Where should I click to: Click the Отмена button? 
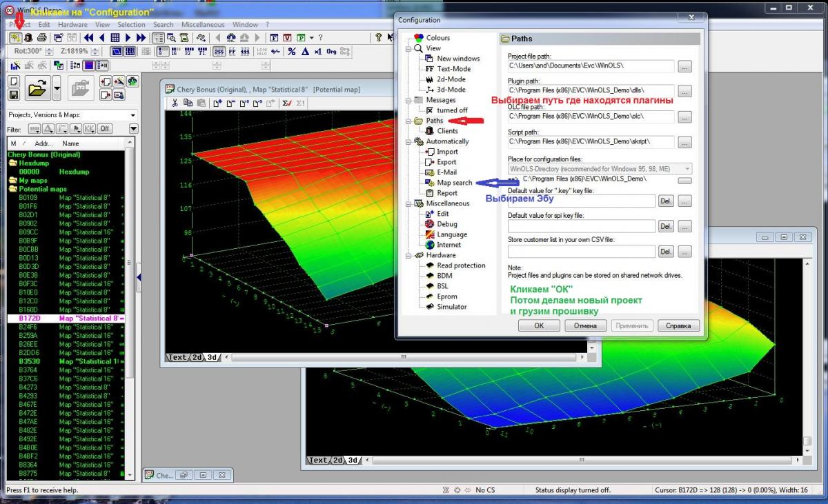click(584, 325)
